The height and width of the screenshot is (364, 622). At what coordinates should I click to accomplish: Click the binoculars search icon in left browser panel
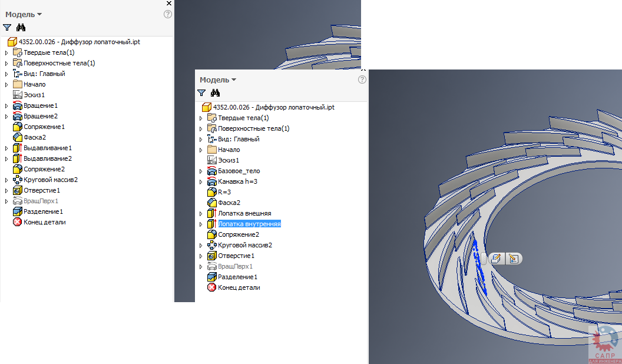coord(21,27)
